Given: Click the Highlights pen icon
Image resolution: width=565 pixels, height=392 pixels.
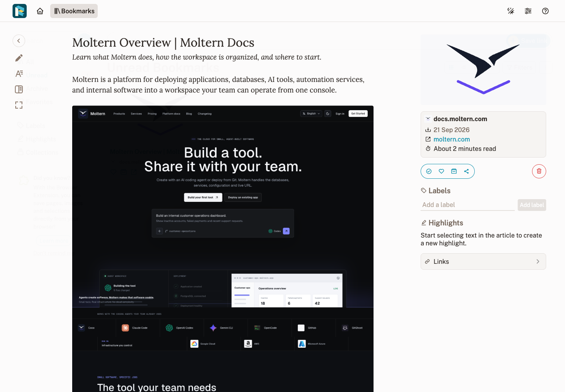Looking at the screenshot, I should coord(424,223).
